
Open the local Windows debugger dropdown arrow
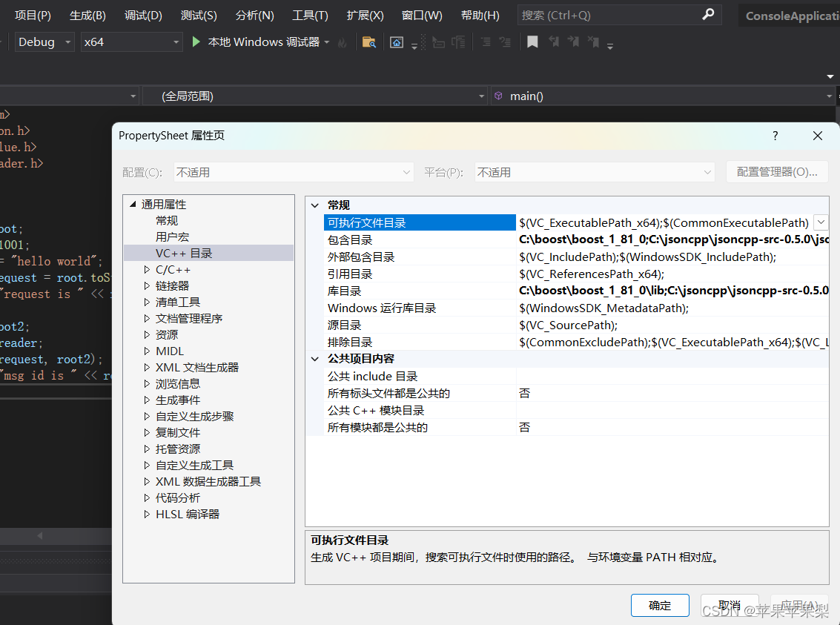[327, 42]
